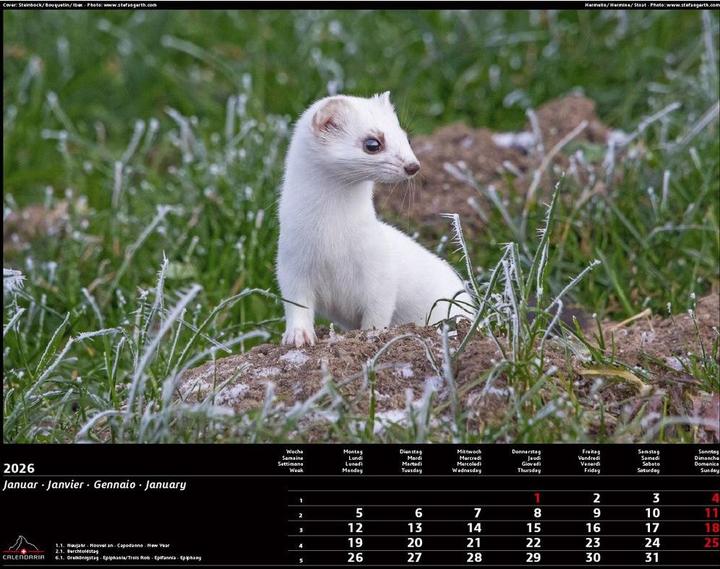The width and height of the screenshot is (720, 569).
Task: Click the week number 1 row label
Action: click(x=301, y=501)
